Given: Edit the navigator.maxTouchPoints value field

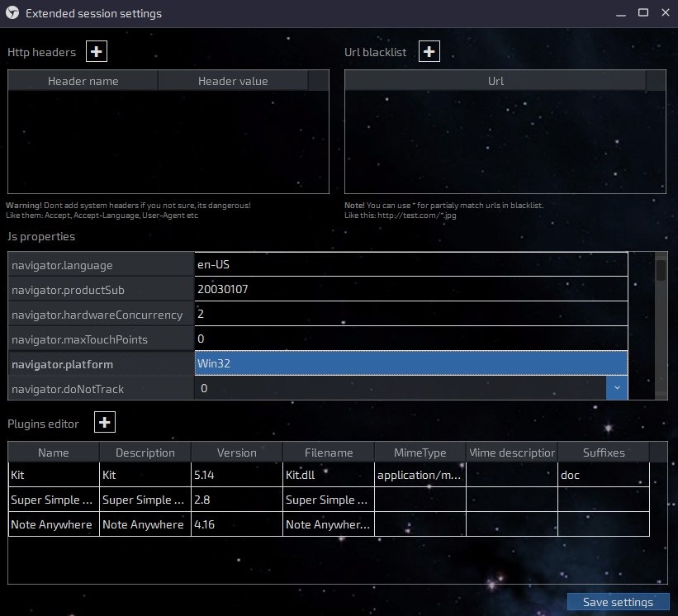Looking at the screenshot, I should [410, 339].
